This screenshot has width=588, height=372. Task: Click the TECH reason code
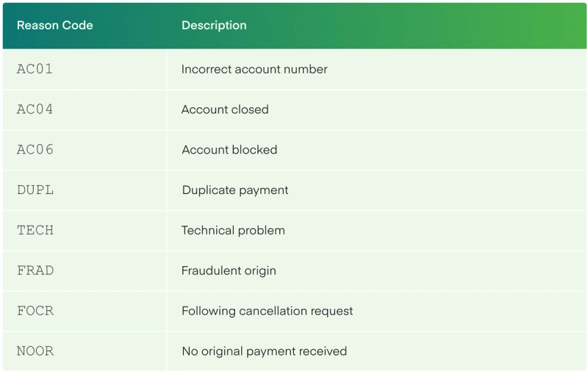[35, 230]
